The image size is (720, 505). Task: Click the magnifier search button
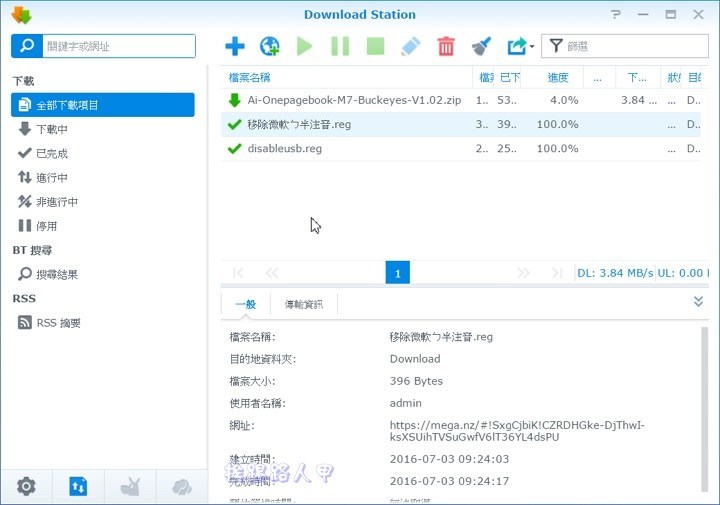[x=27, y=46]
